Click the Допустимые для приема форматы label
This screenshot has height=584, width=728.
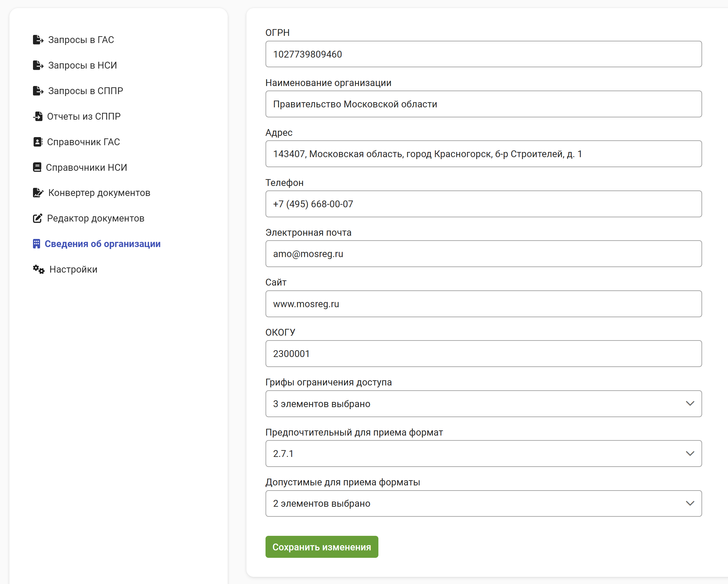pyautogui.click(x=343, y=482)
